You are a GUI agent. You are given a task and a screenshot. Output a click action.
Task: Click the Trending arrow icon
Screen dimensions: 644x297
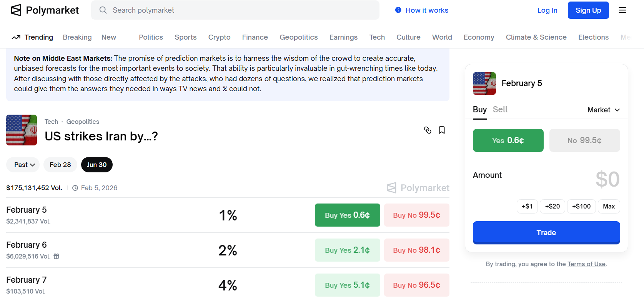point(16,37)
